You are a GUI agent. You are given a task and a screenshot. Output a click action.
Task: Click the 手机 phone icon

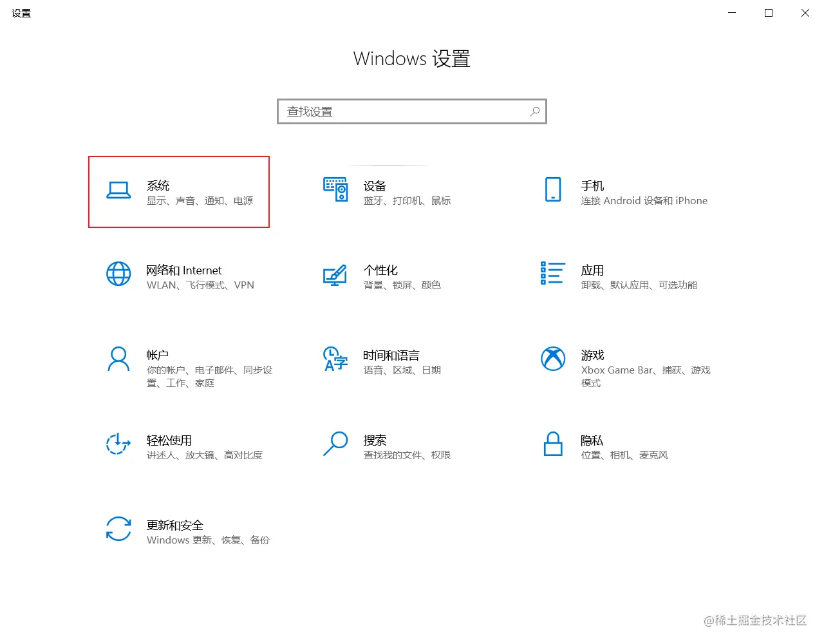(x=553, y=189)
